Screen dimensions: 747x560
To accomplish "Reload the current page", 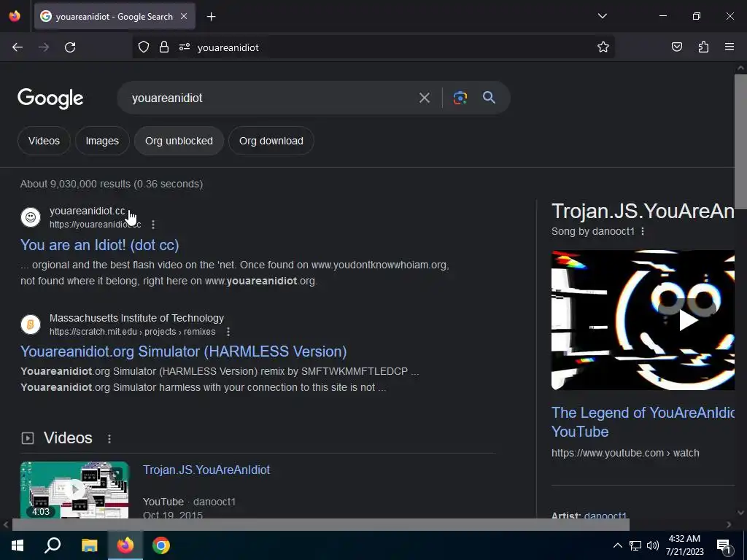I will pos(70,47).
